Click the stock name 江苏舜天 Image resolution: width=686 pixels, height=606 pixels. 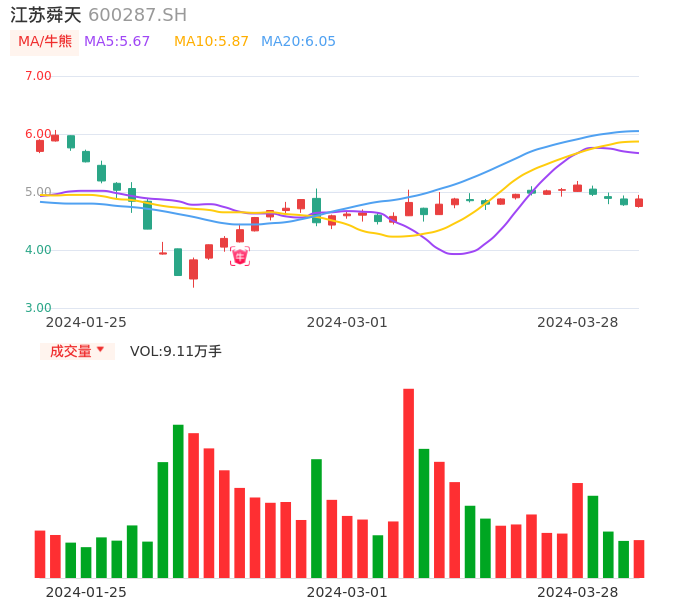[x=46, y=15]
